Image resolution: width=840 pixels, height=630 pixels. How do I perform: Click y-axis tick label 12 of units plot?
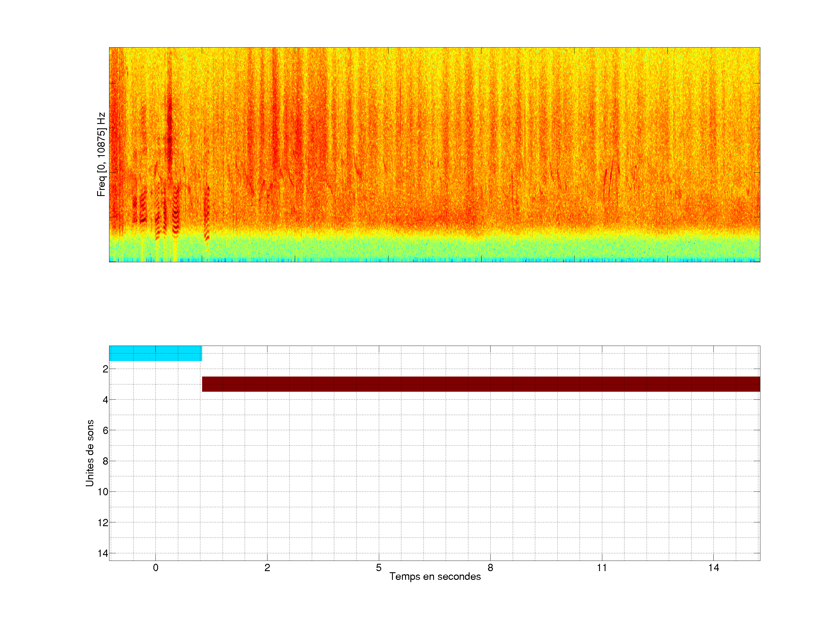coord(103,523)
